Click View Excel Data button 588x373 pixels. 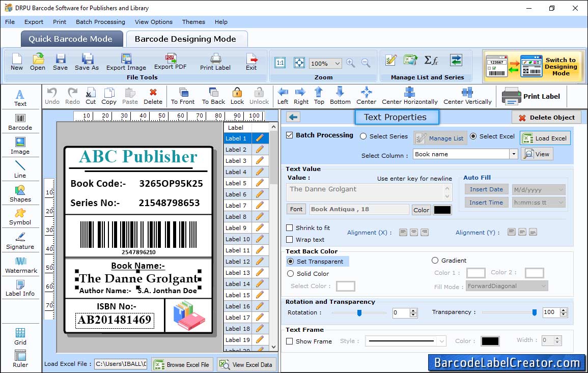pyautogui.click(x=246, y=364)
